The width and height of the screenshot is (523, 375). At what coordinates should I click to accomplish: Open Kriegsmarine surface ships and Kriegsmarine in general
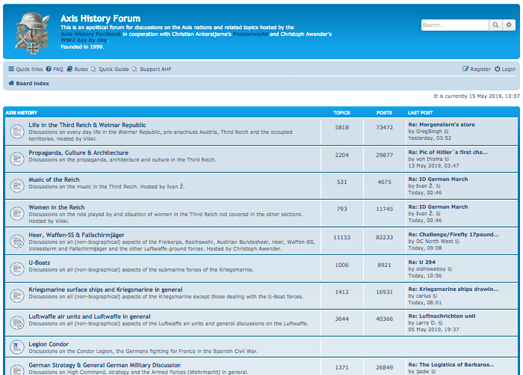pos(105,290)
